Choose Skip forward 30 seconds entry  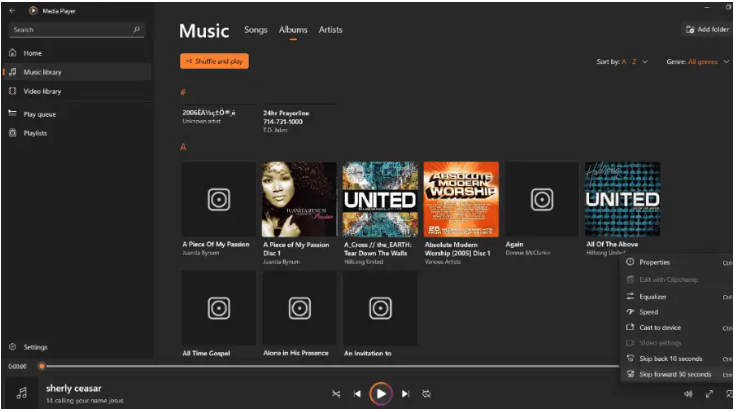point(677,374)
